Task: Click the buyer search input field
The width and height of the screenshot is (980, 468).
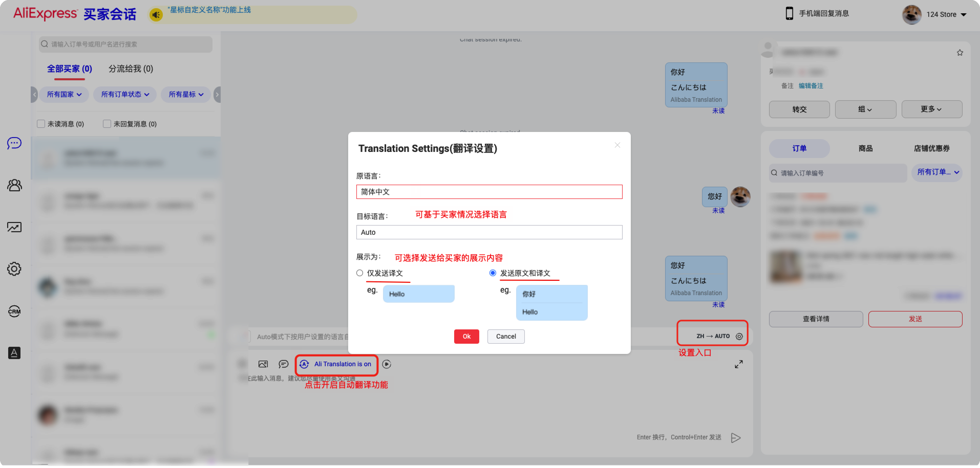Action: point(125,44)
